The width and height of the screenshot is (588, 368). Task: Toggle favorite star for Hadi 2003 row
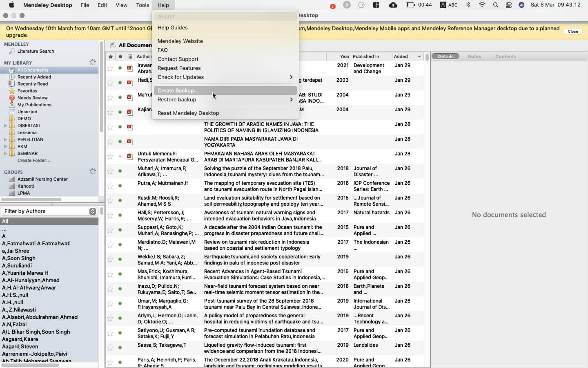110,83
